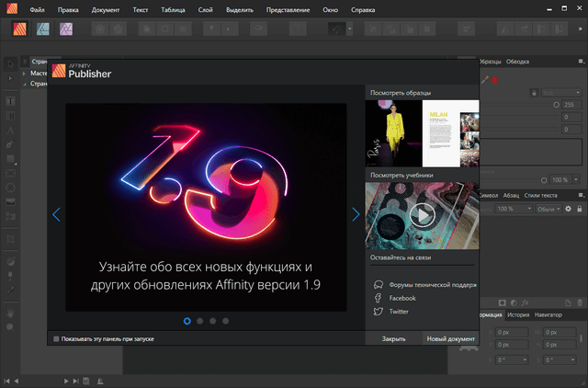Click the Facebook icon link
This screenshot has width=588, height=388.
pyautogui.click(x=378, y=298)
